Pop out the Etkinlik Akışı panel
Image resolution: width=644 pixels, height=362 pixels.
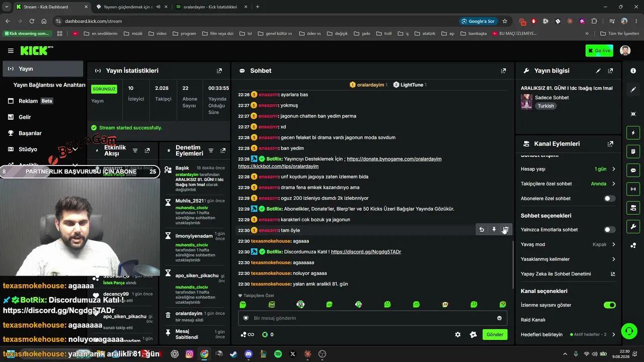click(147, 150)
